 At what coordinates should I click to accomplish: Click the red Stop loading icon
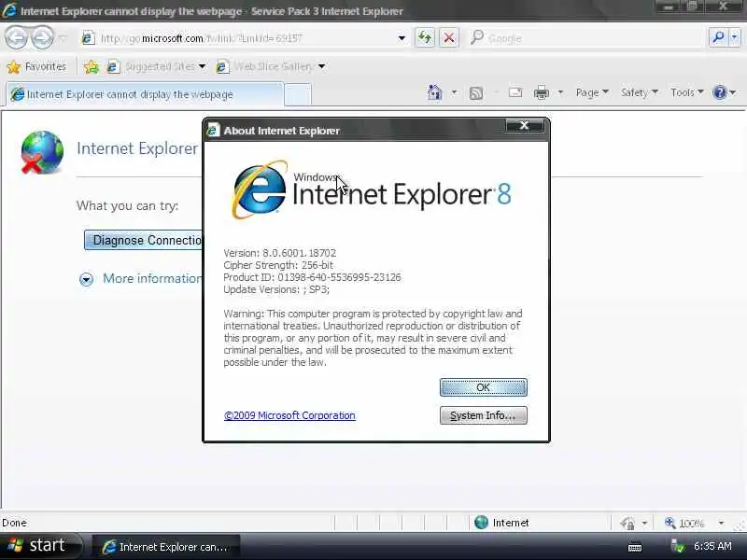click(x=449, y=38)
